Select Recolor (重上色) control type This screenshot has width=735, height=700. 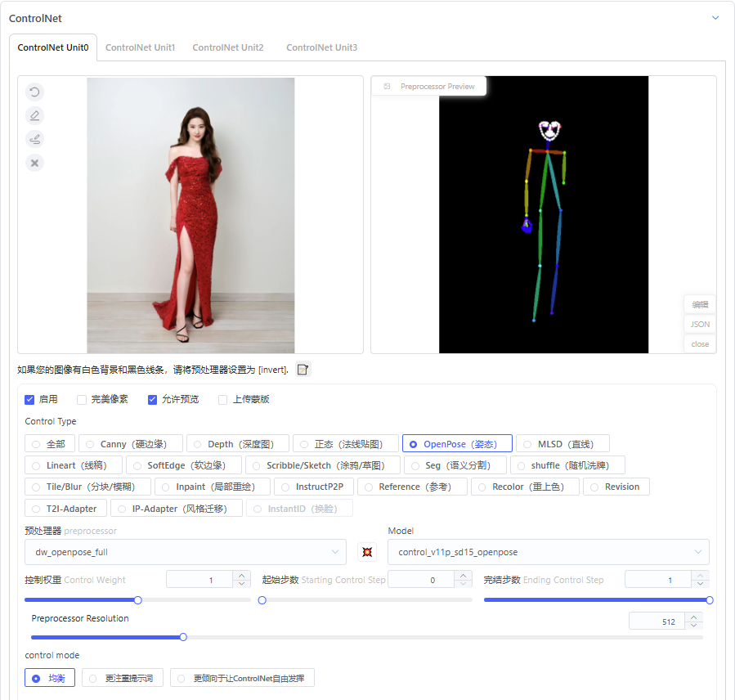tap(525, 487)
